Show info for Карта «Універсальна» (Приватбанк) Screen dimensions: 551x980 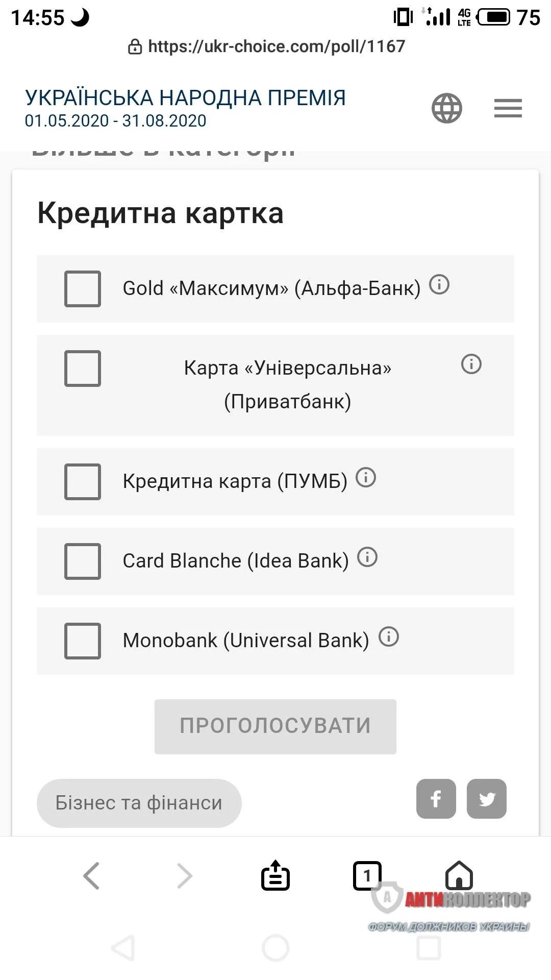click(471, 364)
